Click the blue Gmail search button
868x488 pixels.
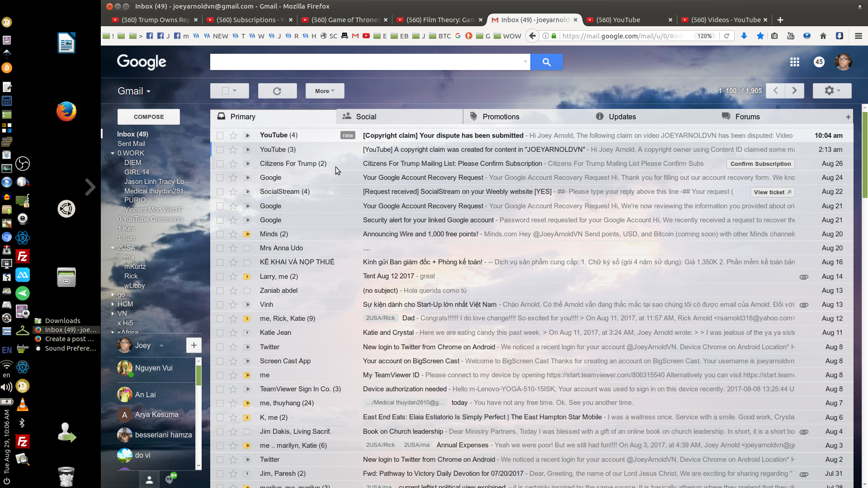[x=547, y=62]
